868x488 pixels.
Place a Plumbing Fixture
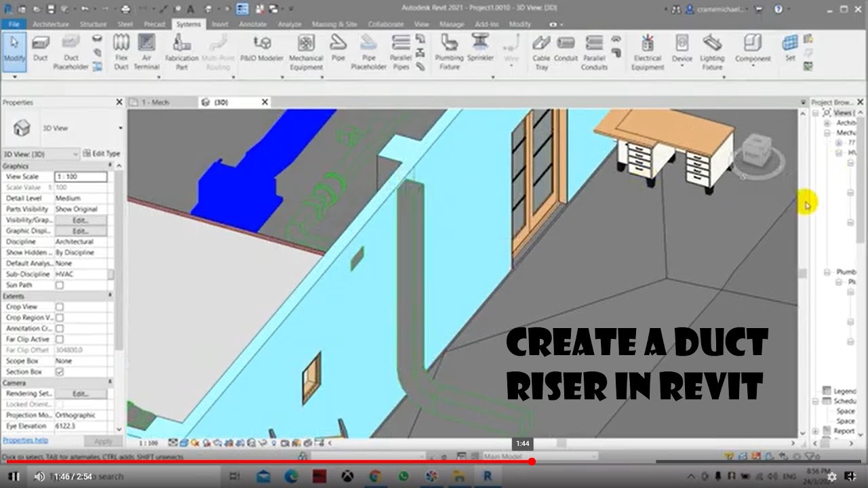449,53
